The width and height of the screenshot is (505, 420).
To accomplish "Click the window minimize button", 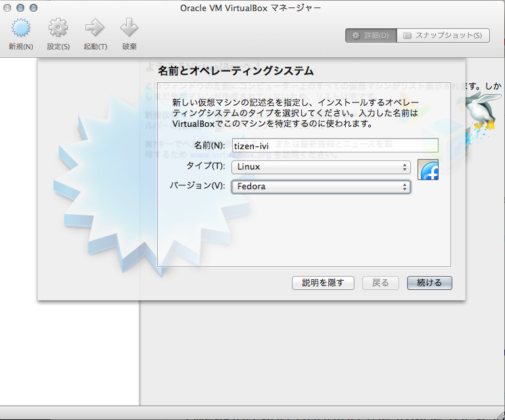I will tap(20, 8).
